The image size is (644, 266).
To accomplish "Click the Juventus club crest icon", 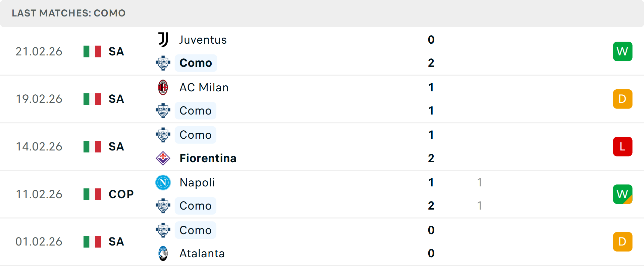I will pos(163,40).
